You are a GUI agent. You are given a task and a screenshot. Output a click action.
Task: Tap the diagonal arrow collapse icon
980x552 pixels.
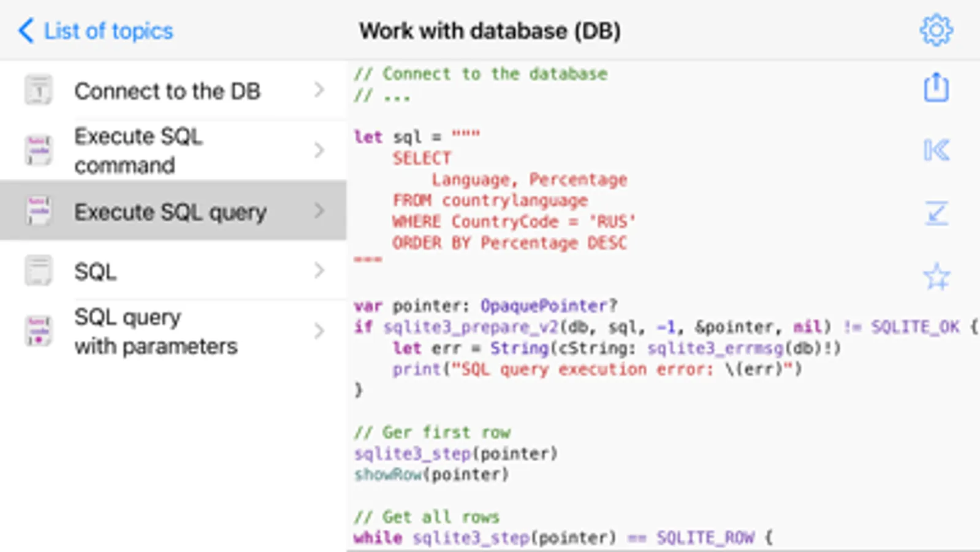click(936, 213)
